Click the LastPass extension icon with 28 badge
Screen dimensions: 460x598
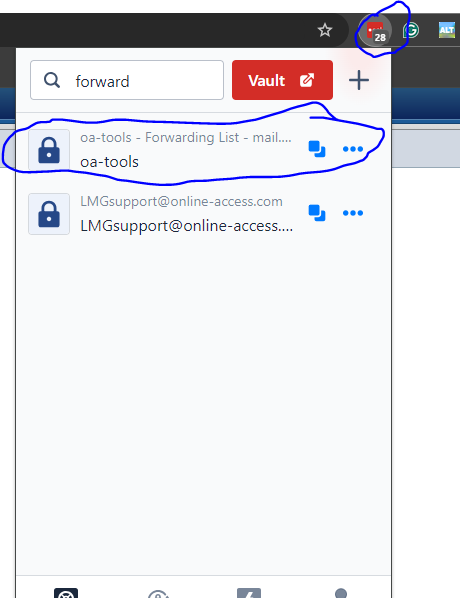pos(376,32)
